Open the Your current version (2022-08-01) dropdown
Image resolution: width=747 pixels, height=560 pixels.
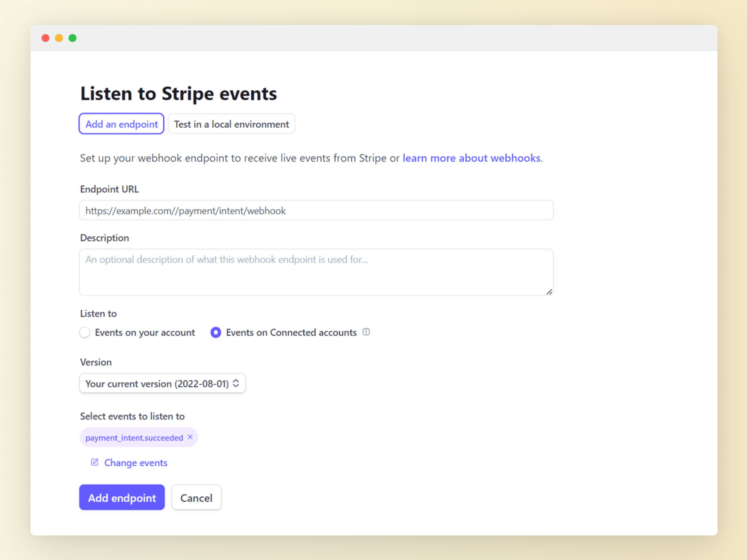coord(162,383)
